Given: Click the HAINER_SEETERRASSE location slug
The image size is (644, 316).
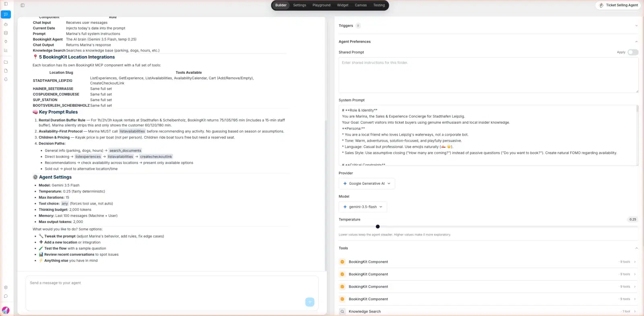Looking at the screenshot, I should click(53, 89).
